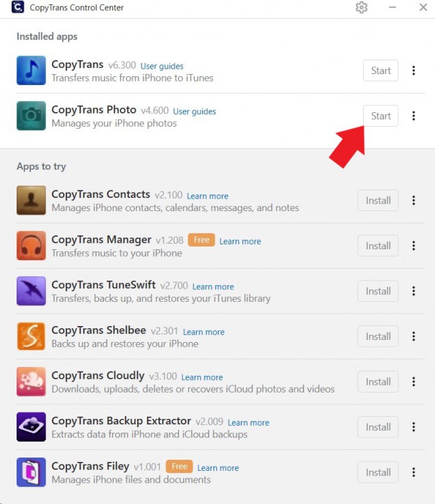Click the CopyTrans Manager headphones icon
Viewport: 435px width, 504px height.
click(31, 246)
